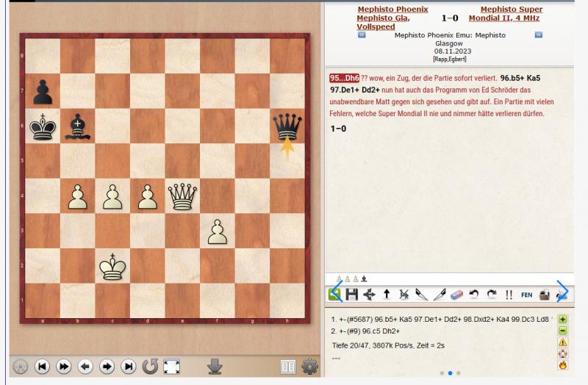Add the double exclamation mark annotation
Image resolution: width=588 pixels, height=385 pixels.
509,295
